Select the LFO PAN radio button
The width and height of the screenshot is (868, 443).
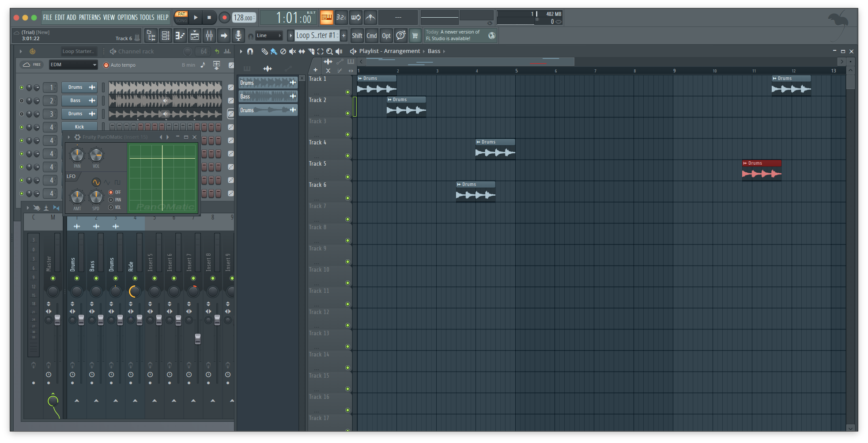(111, 200)
